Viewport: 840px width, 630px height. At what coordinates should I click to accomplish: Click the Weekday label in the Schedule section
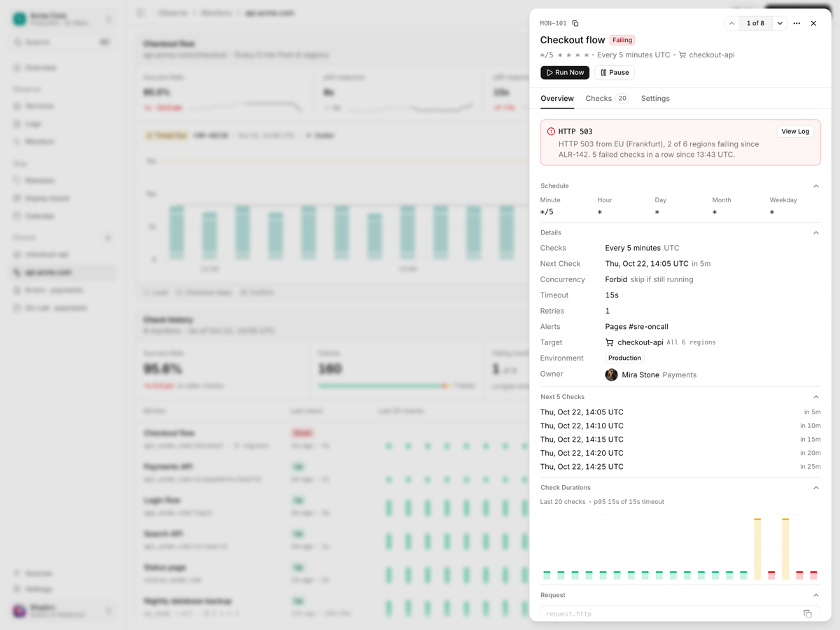(783, 200)
